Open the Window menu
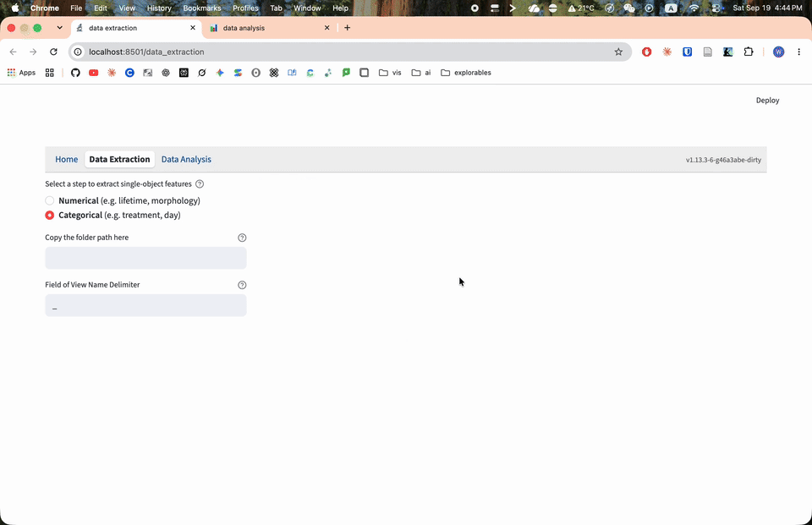This screenshot has height=525, width=812. [x=307, y=8]
